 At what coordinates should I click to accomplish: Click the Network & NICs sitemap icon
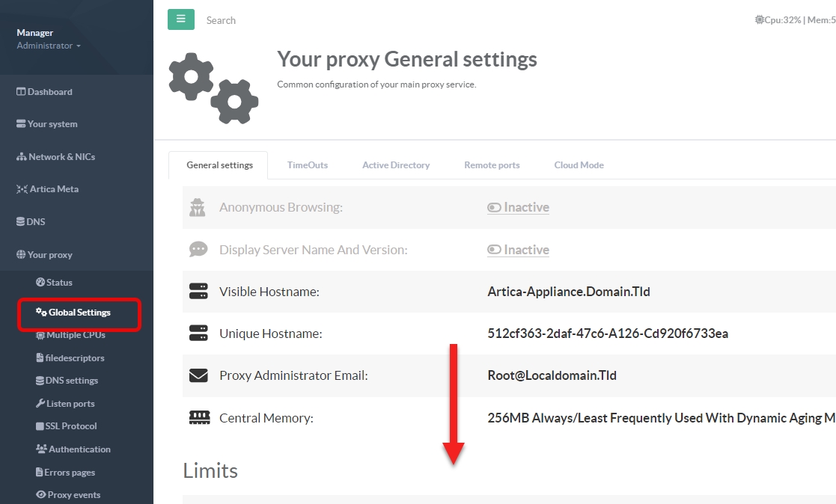(x=22, y=157)
